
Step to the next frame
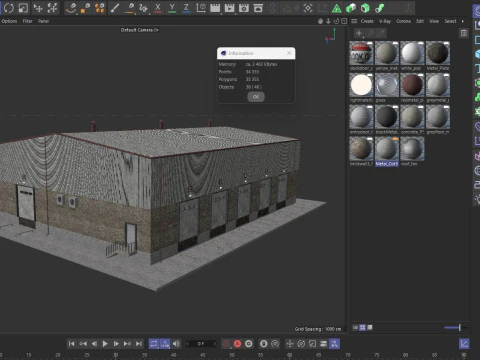116,344
